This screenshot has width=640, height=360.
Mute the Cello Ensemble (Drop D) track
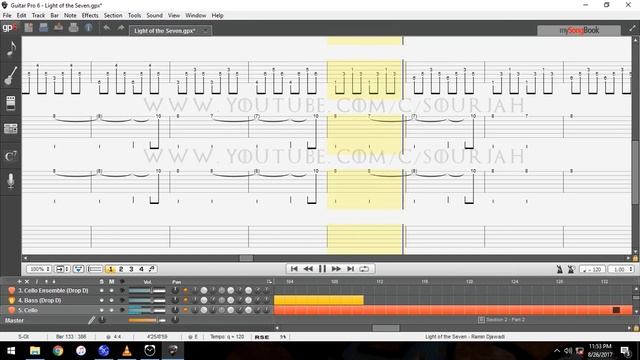coord(111,291)
